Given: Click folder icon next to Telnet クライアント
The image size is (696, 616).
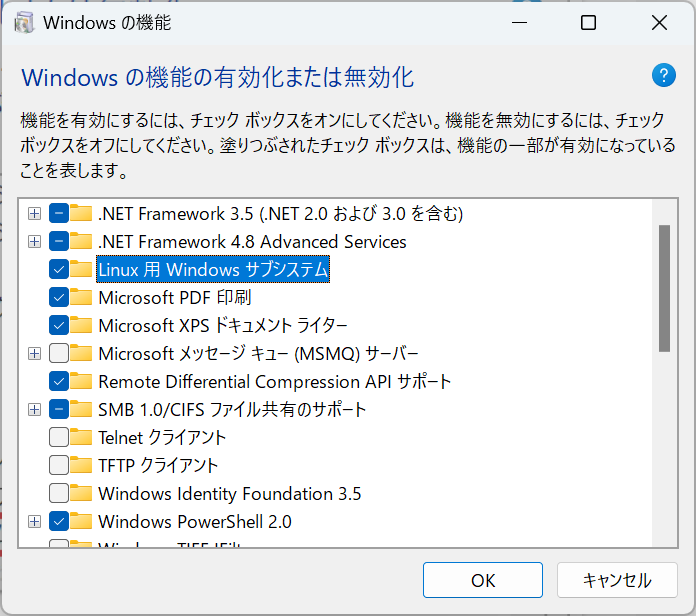Looking at the screenshot, I should (81, 437).
